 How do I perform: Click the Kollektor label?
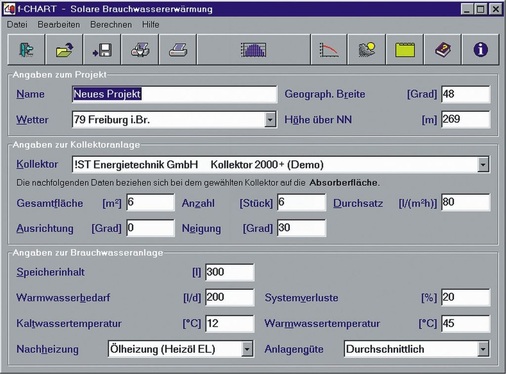tap(37, 164)
